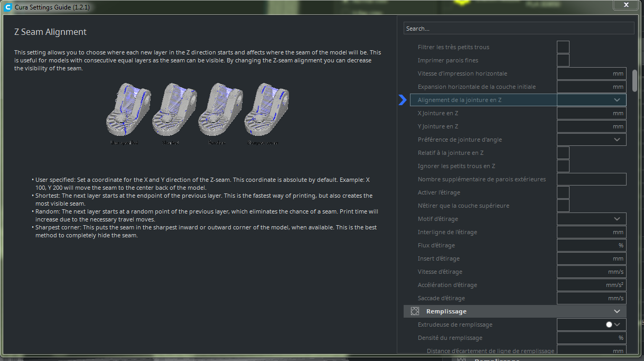Click the Nombre supplémentaire de parois extérieures field
644x361 pixels.
point(592,179)
